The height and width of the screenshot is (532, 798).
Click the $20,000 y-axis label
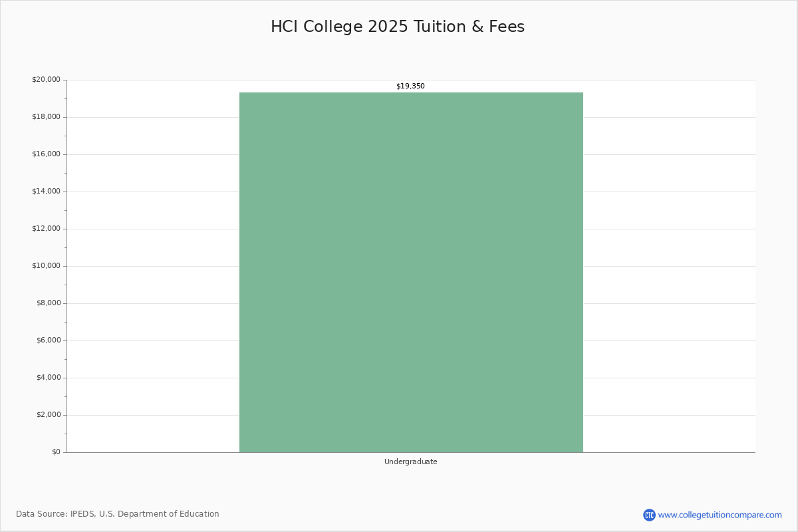46,80
